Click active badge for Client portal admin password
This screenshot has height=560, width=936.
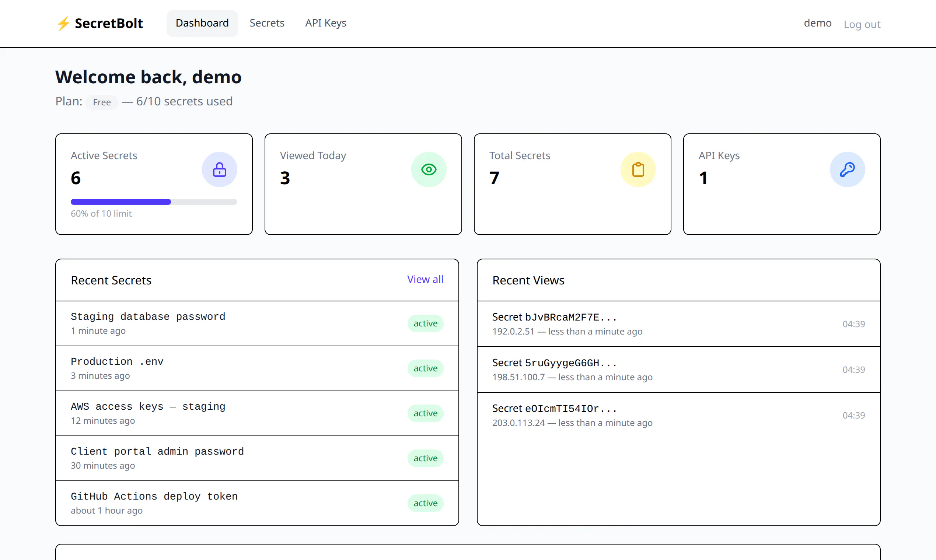[425, 458]
